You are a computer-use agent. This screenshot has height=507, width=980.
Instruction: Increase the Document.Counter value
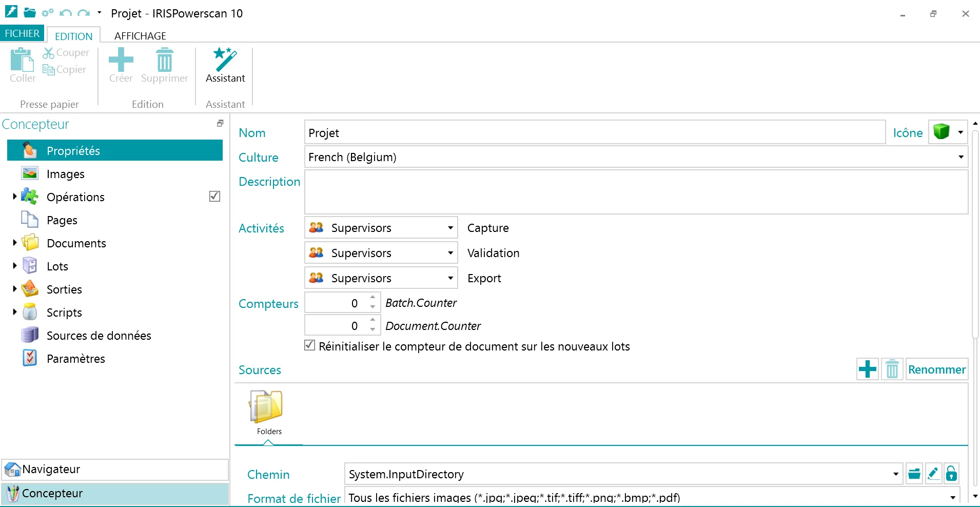373,320
